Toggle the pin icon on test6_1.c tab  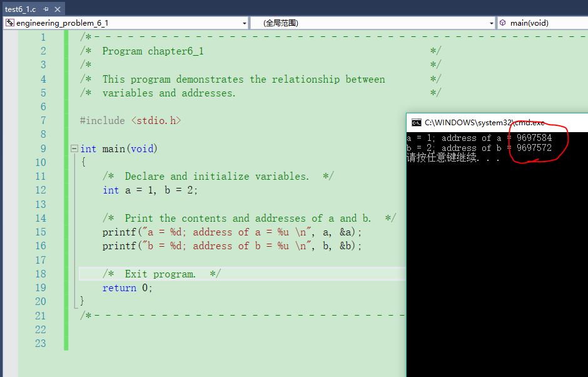coord(46,9)
